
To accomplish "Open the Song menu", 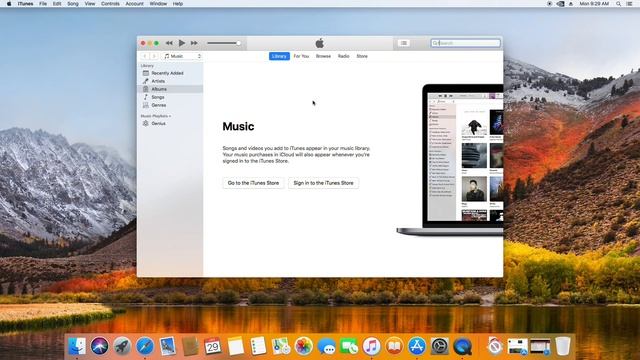I will click(73, 4).
